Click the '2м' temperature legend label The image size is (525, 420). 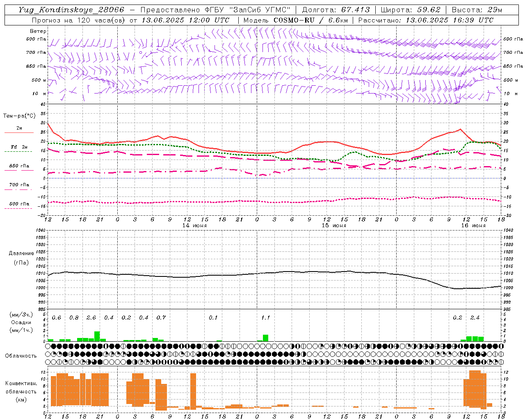point(19,128)
